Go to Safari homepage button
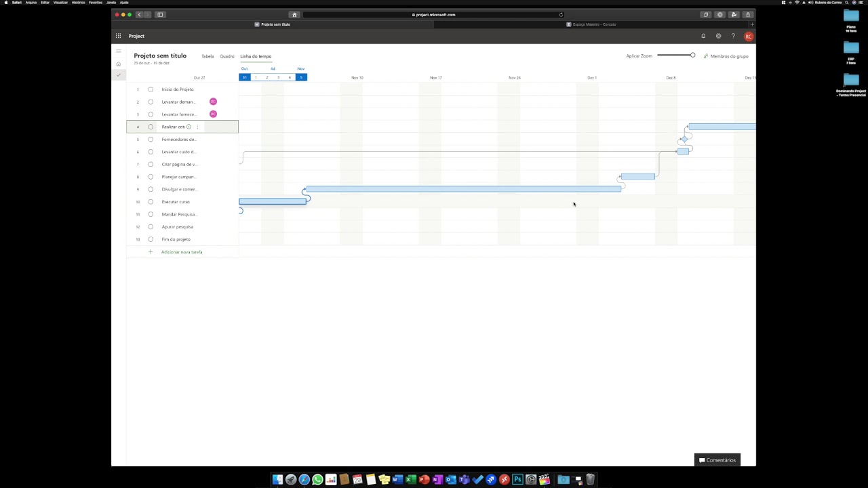868x488 pixels. click(x=294, y=14)
